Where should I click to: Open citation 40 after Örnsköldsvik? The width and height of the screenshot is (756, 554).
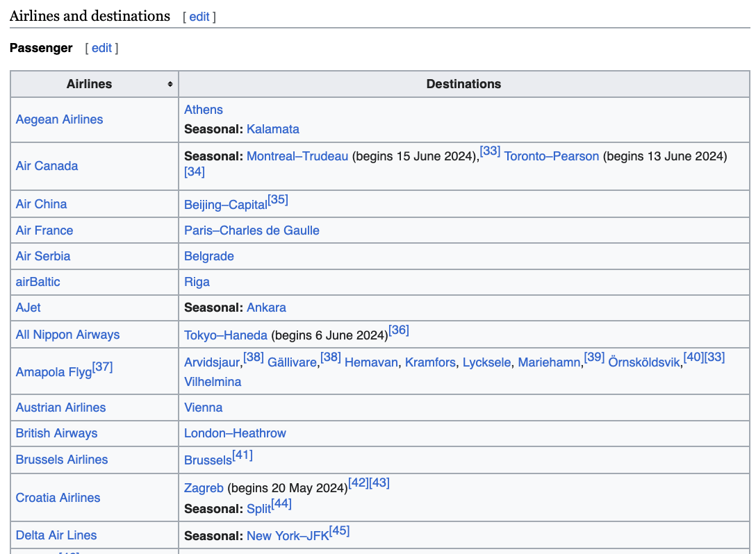click(x=693, y=357)
